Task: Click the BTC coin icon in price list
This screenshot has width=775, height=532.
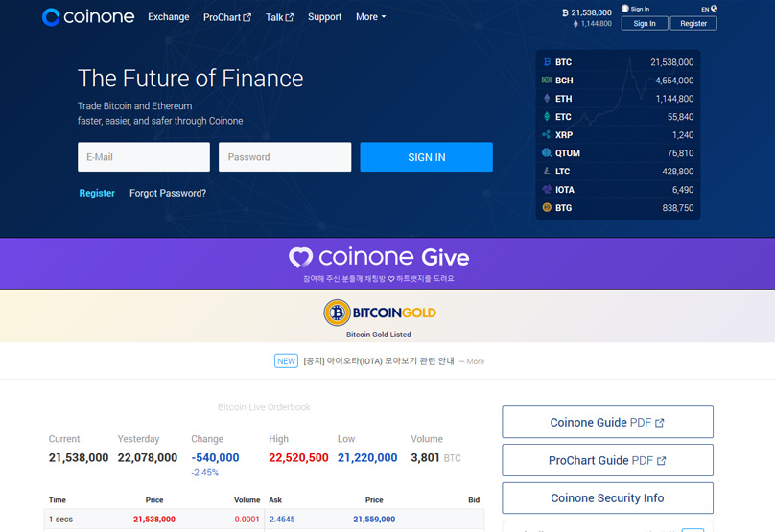Action: pyautogui.click(x=547, y=61)
